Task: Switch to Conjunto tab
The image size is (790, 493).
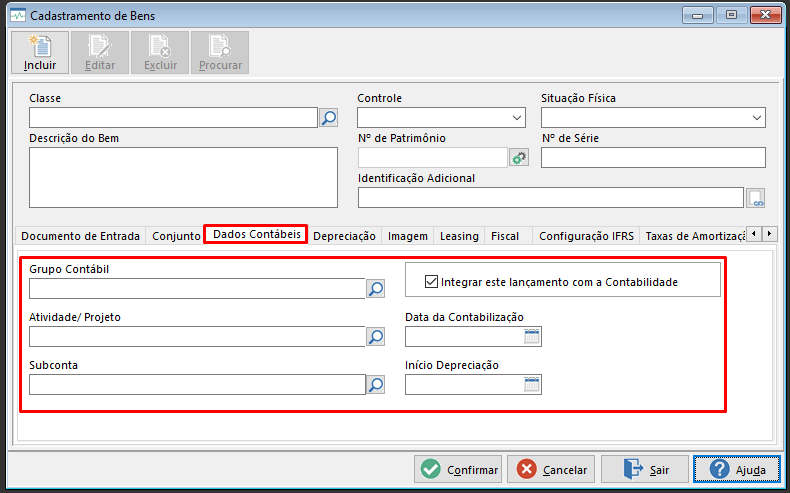Action: coord(176,236)
